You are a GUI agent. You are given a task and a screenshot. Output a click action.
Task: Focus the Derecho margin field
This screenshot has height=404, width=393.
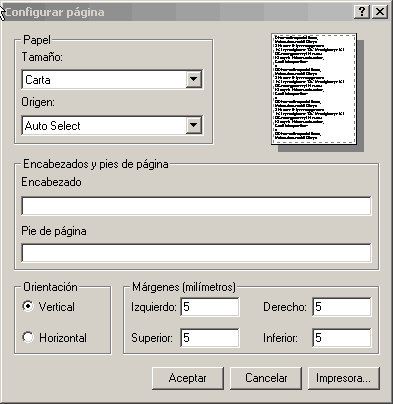(x=342, y=307)
